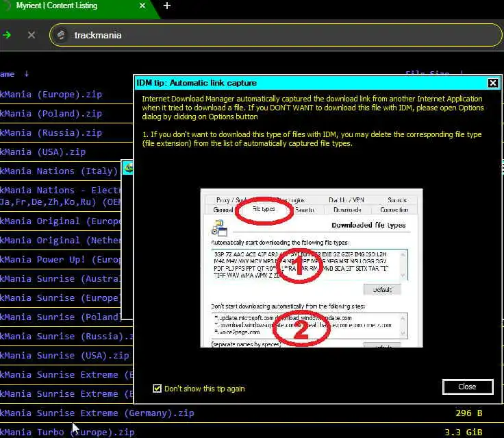The width and height of the screenshot is (504, 438).
Task: Open kMania Turbo (Europe).zip link
Action: (x=67, y=432)
